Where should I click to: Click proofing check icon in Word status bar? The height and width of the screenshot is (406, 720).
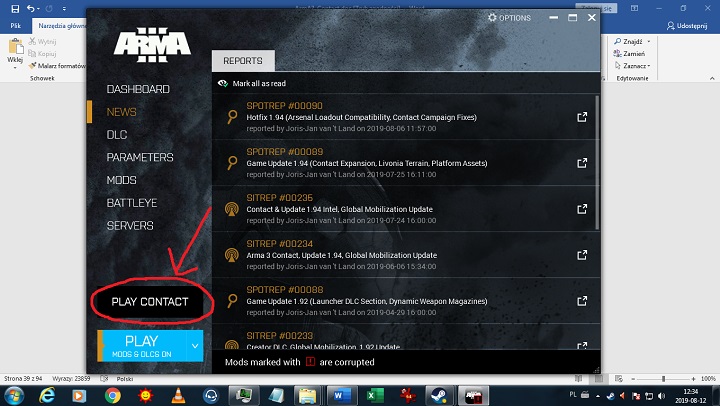coord(104,378)
